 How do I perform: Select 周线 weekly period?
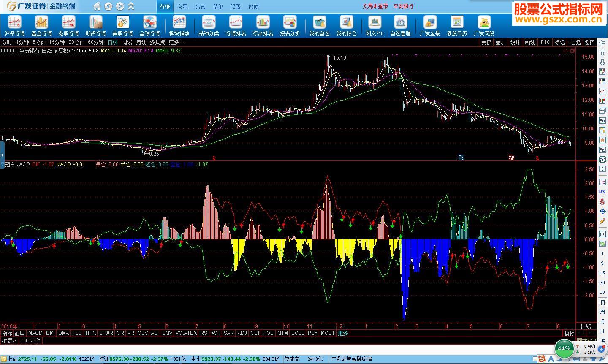127,42
